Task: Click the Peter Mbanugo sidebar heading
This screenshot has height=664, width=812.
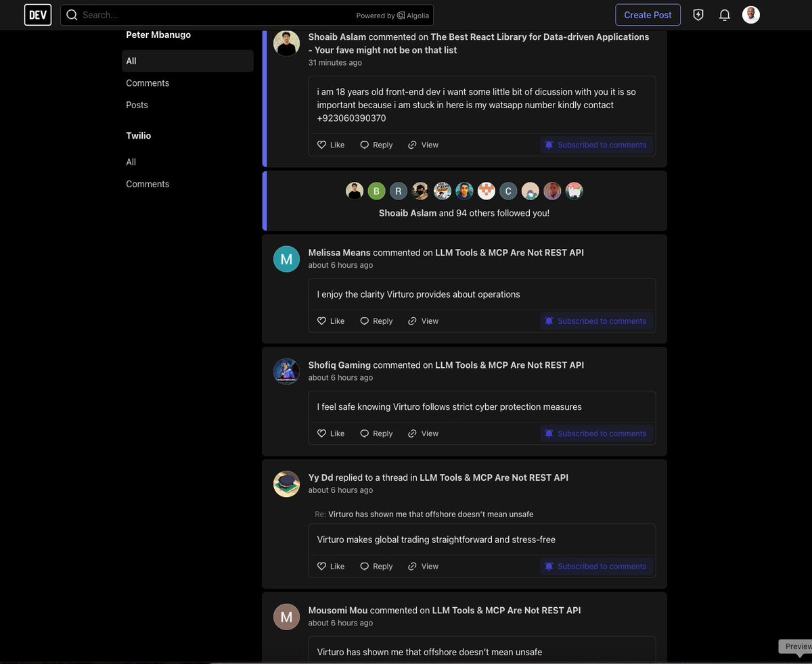Action: (x=158, y=34)
